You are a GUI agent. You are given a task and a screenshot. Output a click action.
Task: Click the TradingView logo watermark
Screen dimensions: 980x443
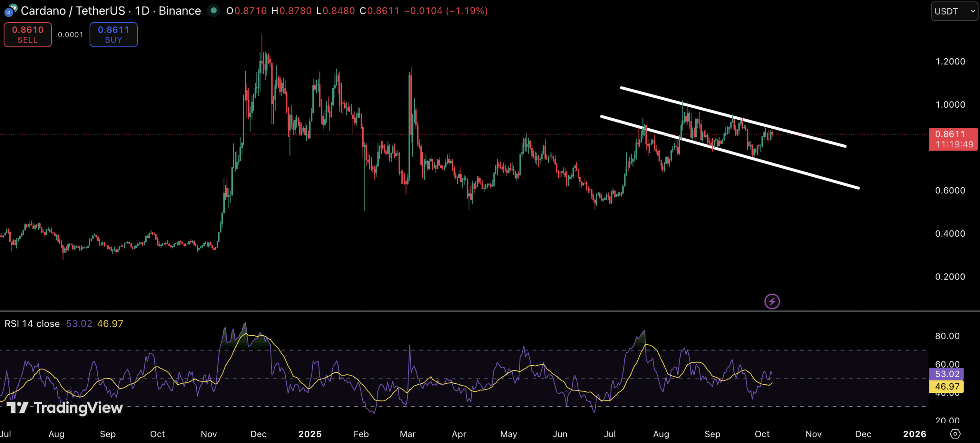(x=65, y=407)
